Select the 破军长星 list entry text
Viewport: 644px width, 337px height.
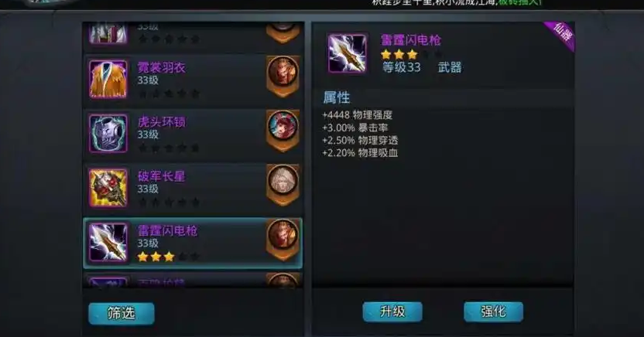(x=162, y=176)
